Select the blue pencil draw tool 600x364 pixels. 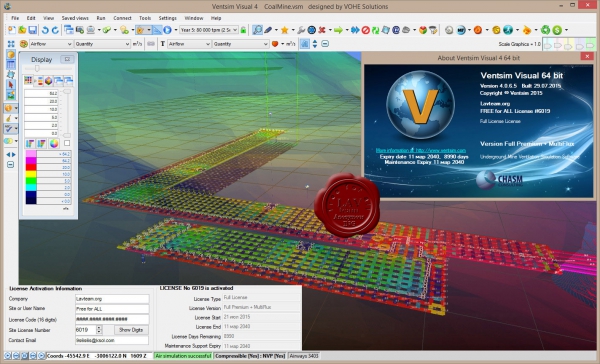[268, 30]
